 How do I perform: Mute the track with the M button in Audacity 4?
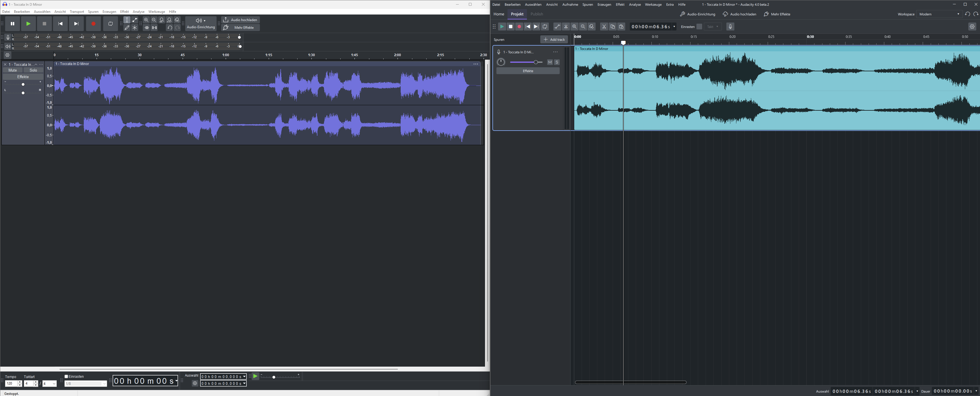click(x=550, y=62)
